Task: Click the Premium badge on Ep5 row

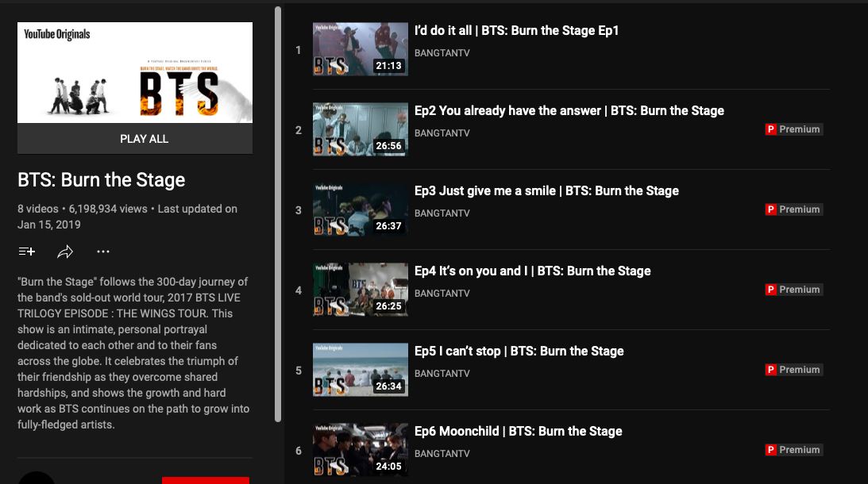Action: [x=794, y=370]
